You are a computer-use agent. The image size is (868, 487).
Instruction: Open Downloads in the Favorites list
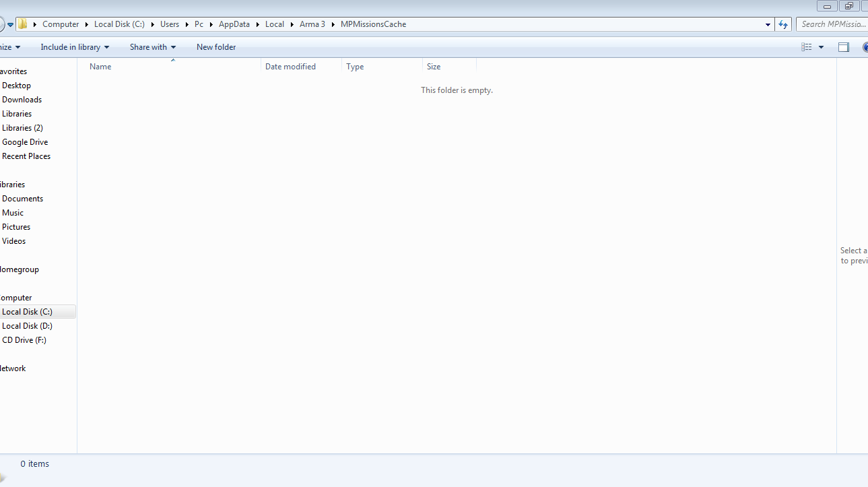(22, 100)
